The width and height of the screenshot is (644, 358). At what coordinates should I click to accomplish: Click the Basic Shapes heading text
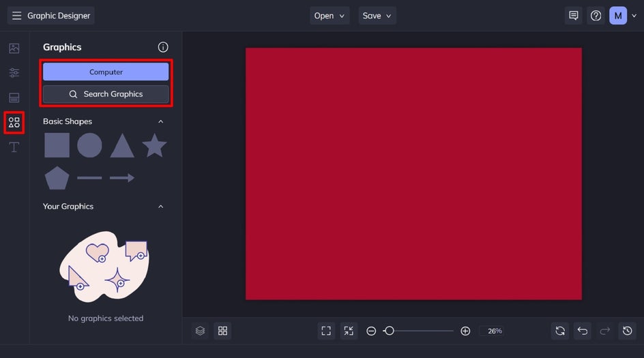68,121
